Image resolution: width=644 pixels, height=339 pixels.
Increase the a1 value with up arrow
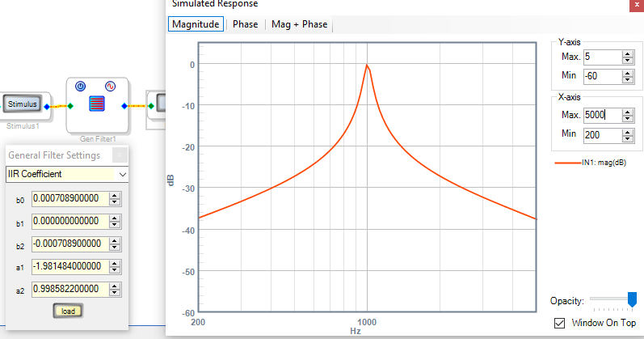point(115,263)
